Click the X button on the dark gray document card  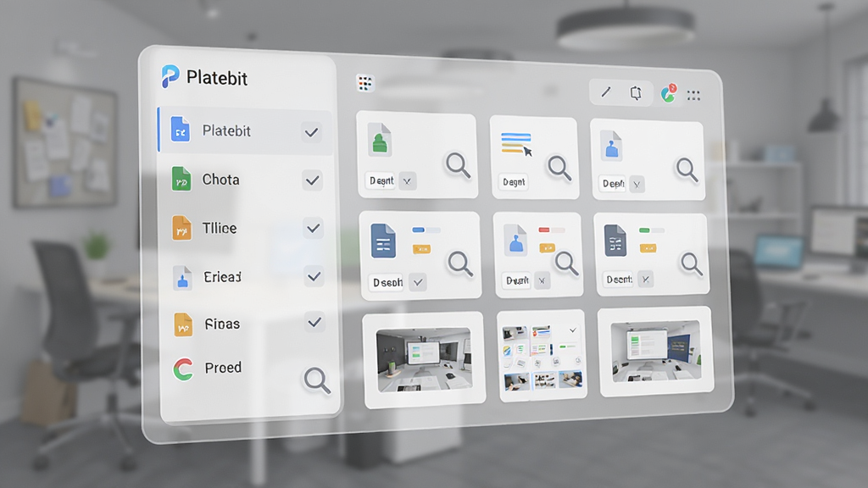(x=645, y=280)
